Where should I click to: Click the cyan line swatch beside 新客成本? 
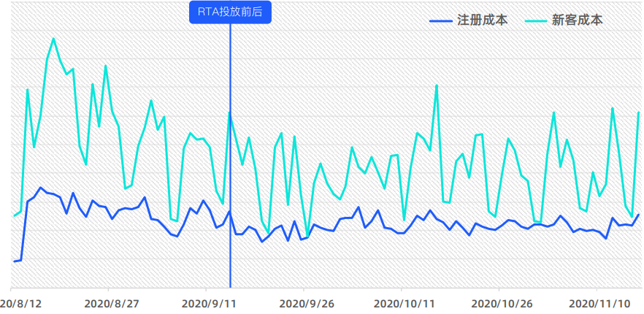pos(536,21)
